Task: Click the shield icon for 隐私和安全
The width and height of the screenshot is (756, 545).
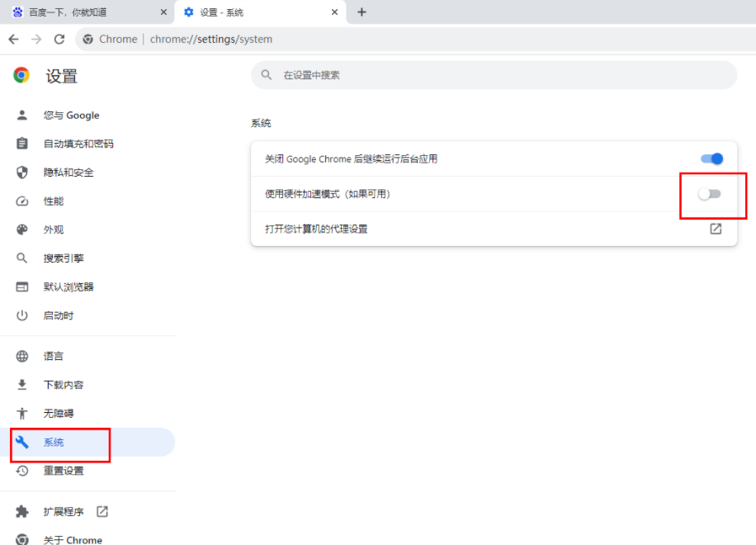Action: (x=22, y=173)
